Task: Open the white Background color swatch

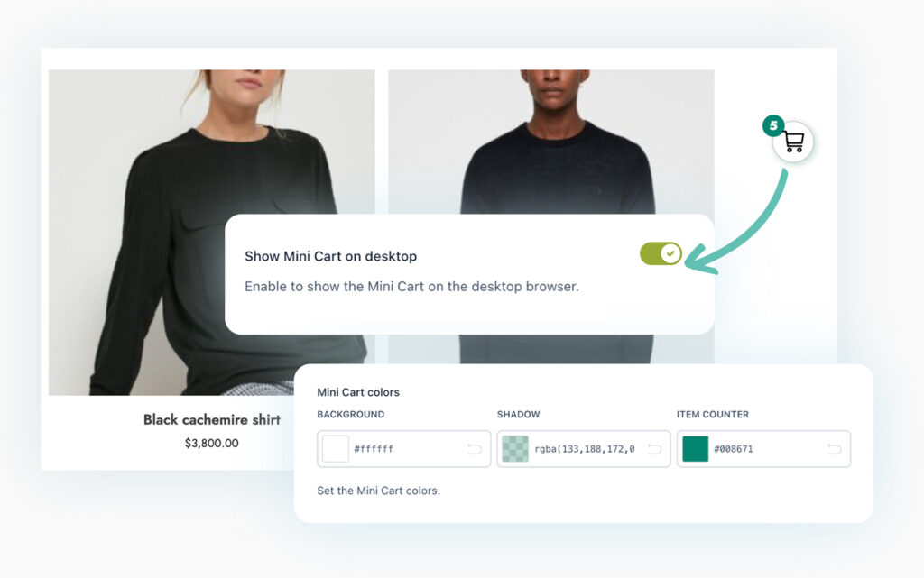Action: coord(336,449)
